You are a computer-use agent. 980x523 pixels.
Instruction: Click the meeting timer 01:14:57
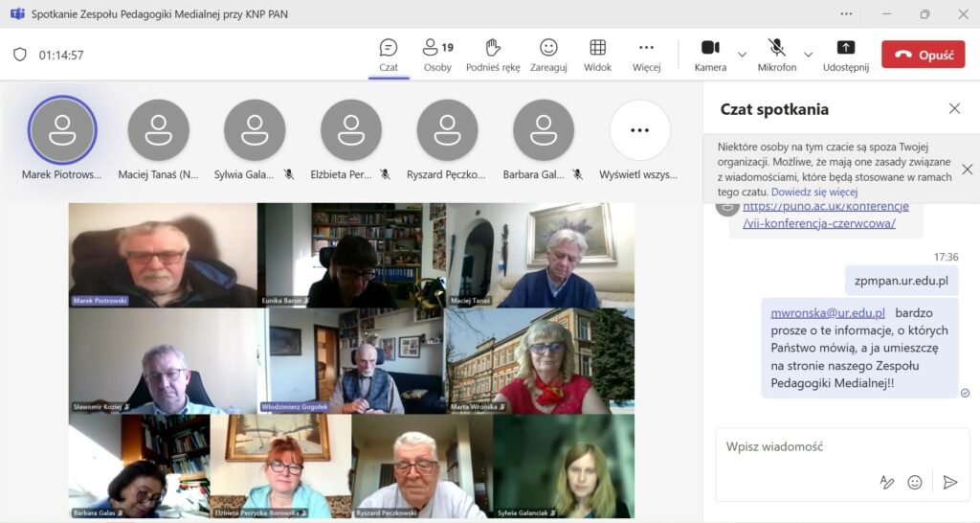[61, 55]
